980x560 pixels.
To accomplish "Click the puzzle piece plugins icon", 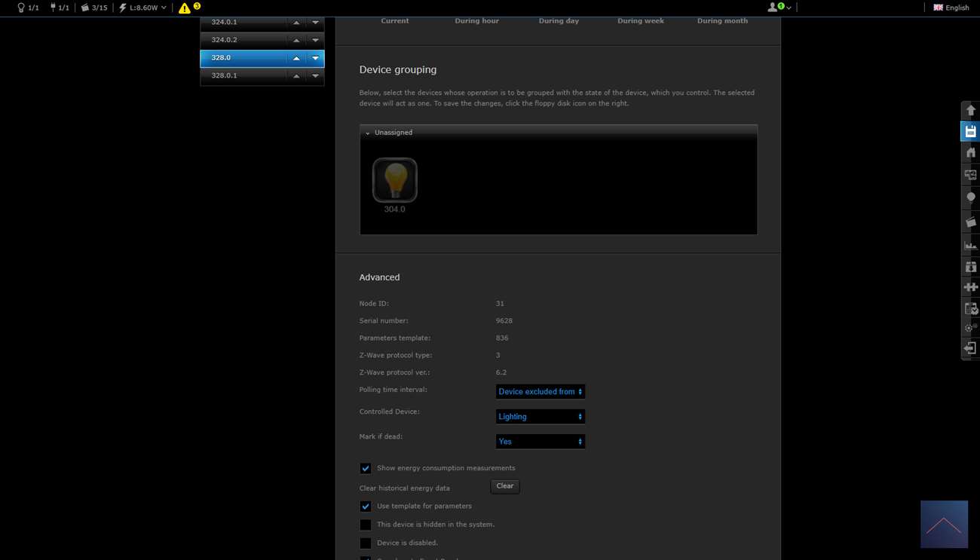I will click(970, 287).
